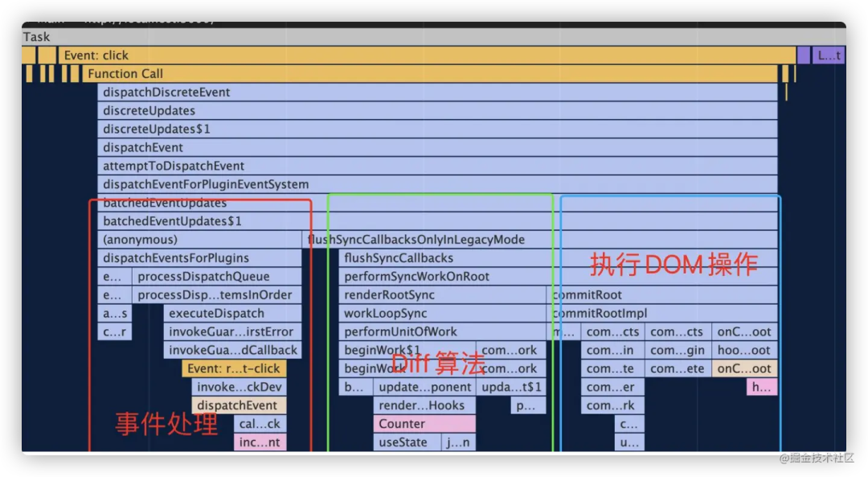This screenshot has width=868, height=477.
Task: Click the (anonymous) function frame
Action: (x=199, y=240)
